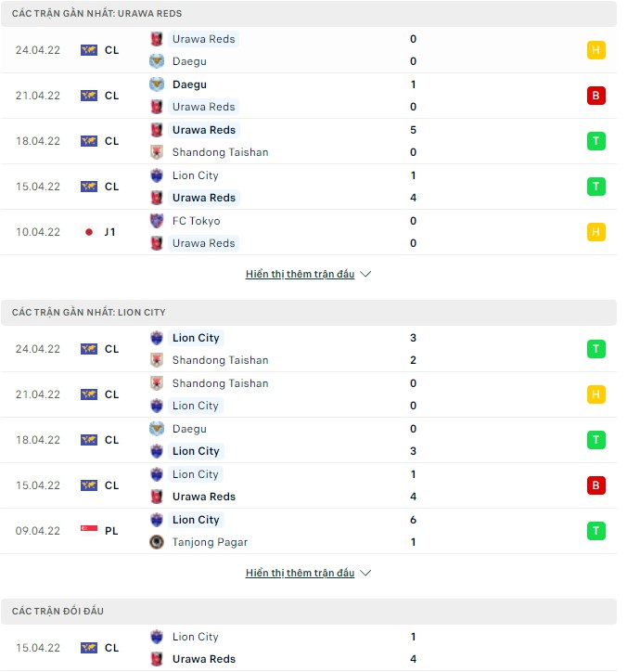Select Các trận gần nhất: Urawa Reds header

tap(96, 14)
